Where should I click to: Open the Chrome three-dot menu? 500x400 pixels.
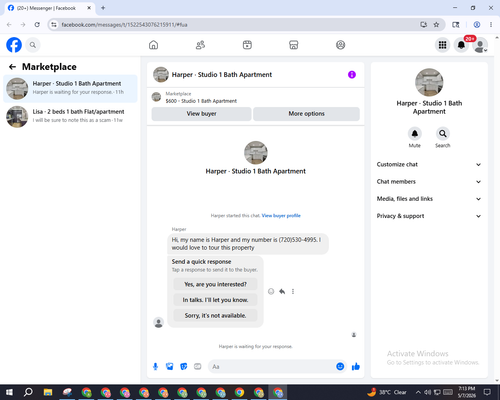[x=491, y=25]
